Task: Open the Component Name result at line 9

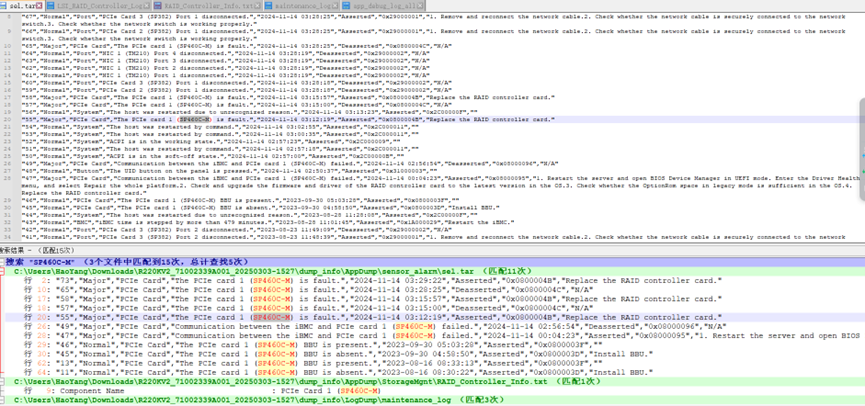Action: pos(202,391)
